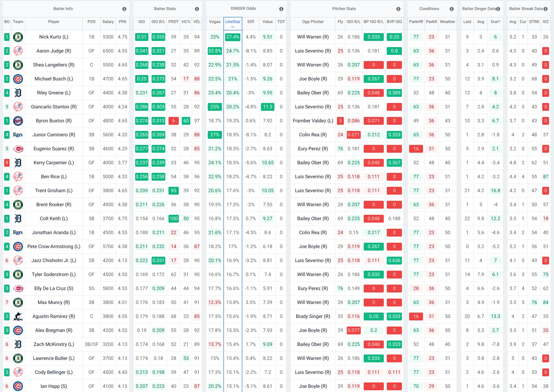The image size is (554, 392).
Task: Click the Batter Info section info icon
Action: [x=124, y=9]
